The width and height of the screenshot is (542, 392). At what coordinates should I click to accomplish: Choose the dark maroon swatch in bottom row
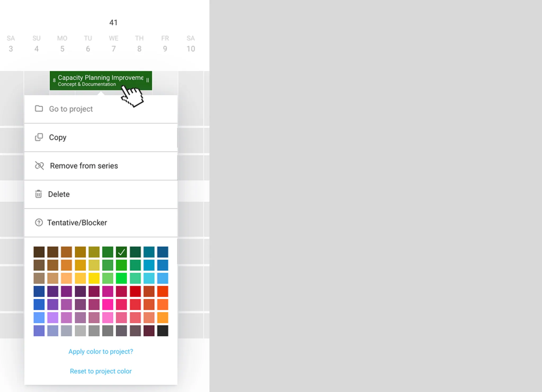(149, 331)
